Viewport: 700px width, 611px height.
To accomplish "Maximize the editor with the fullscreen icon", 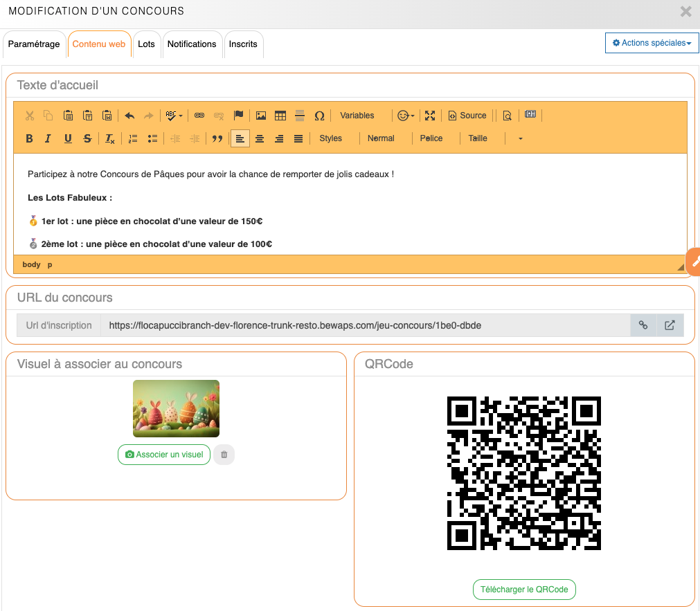I will (x=430, y=116).
